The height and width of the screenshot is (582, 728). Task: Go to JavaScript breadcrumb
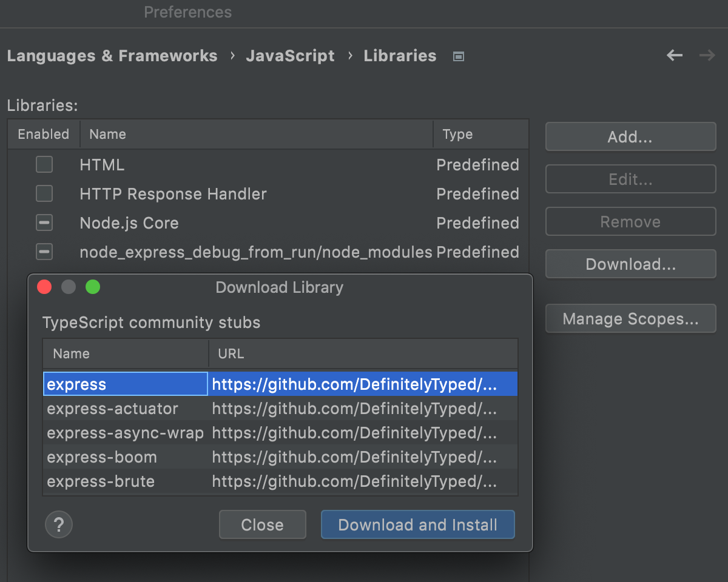click(x=290, y=56)
